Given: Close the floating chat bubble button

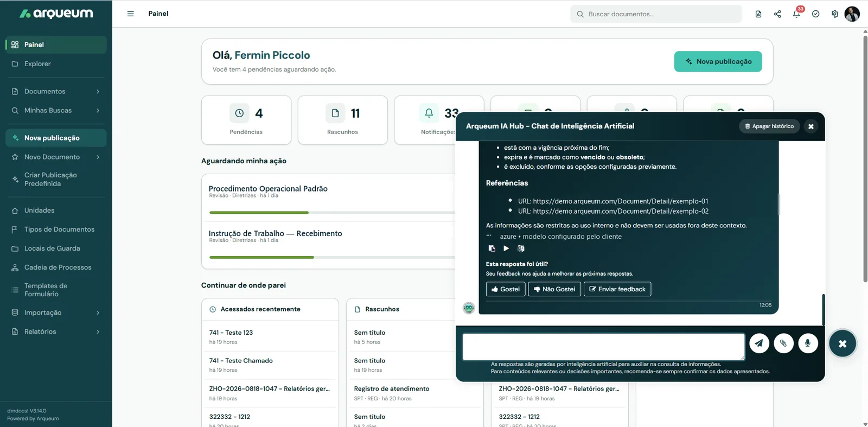Looking at the screenshot, I should tap(843, 343).
